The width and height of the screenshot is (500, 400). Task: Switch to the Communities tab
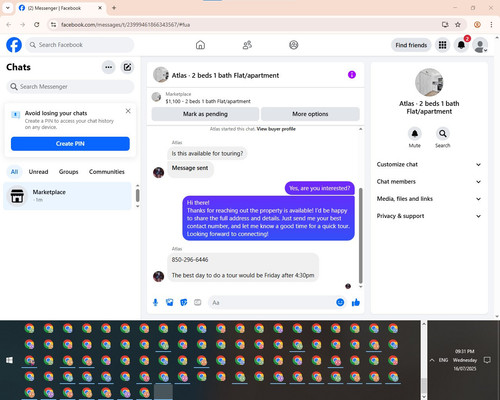pos(107,172)
